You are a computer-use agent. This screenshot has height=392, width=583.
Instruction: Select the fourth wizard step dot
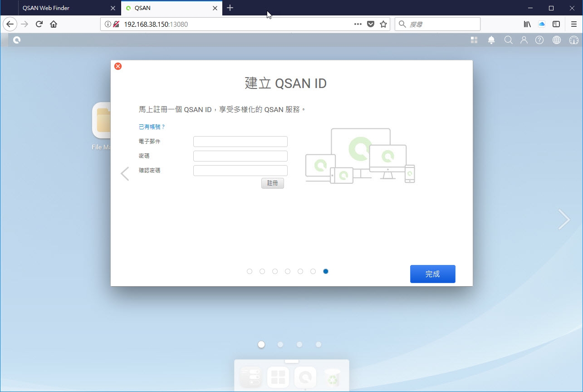click(x=288, y=271)
